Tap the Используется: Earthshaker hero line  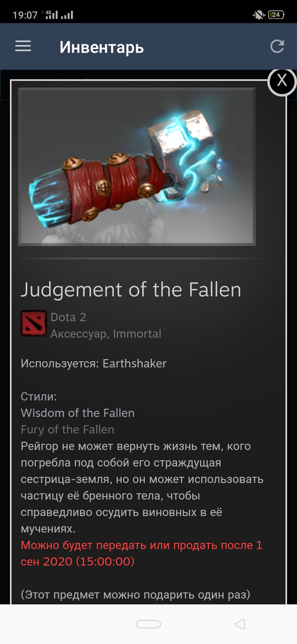94,363
